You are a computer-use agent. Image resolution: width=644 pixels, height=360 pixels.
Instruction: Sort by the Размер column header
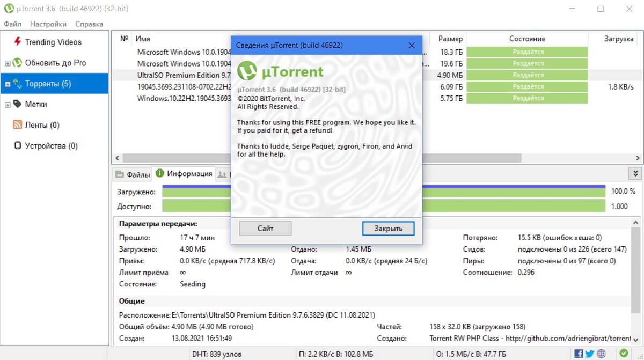[x=450, y=39]
